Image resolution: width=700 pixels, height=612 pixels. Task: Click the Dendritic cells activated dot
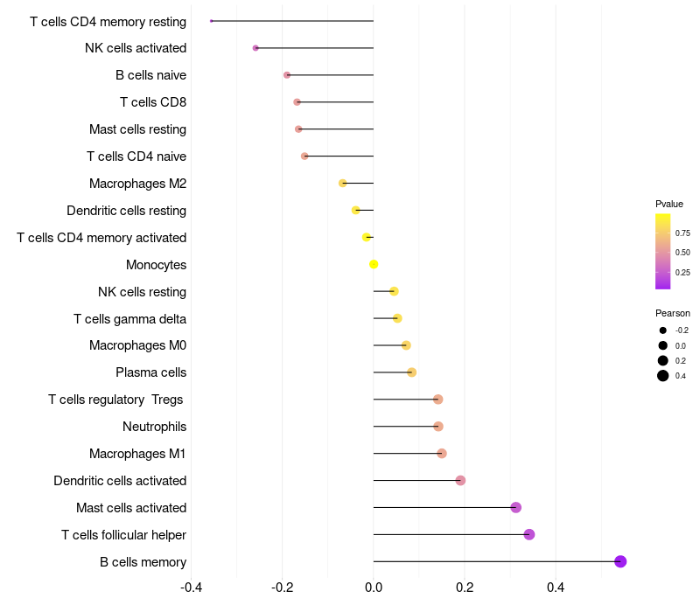[460, 480]
